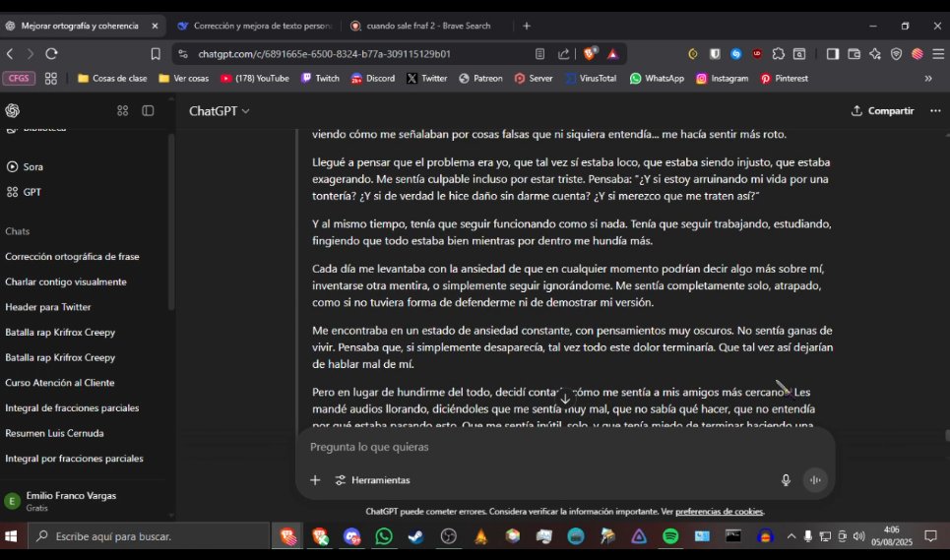Open the Windows notification center
Image resolution: width=950 pixels, height=560 pixels.
point(930,536)
